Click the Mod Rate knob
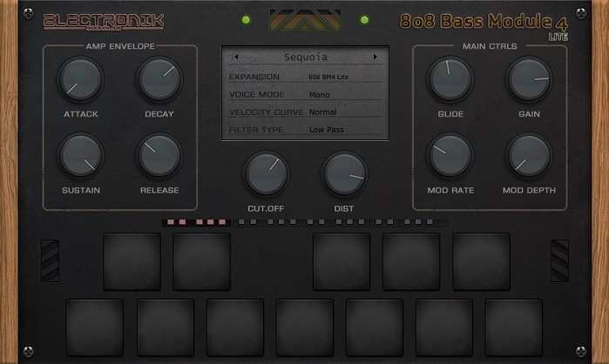609x364 pixels. (450, 156)
